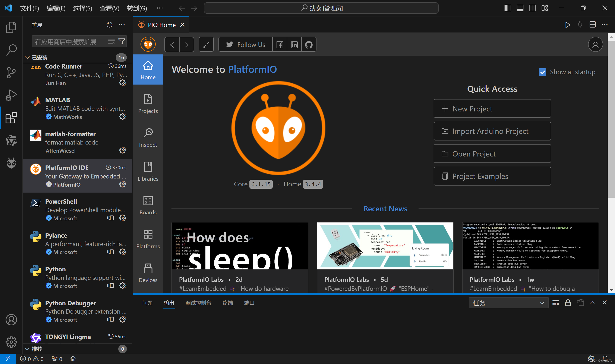Open the Edit menu

click(x=56, y=8)
